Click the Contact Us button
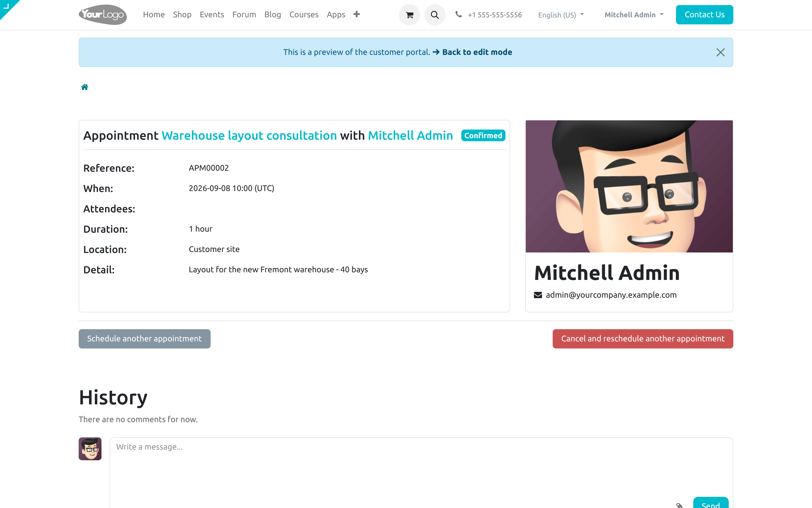Viewport: 812px width, 508px height. 704,15
